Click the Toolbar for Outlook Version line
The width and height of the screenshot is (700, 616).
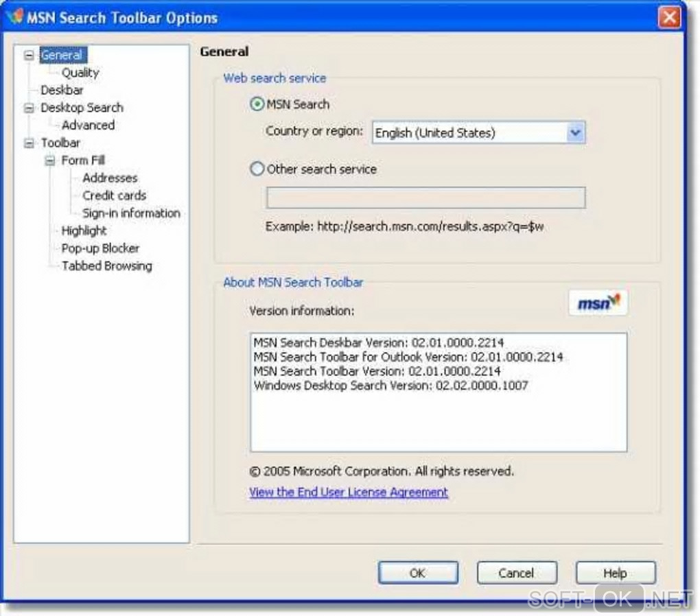[408, 357]
